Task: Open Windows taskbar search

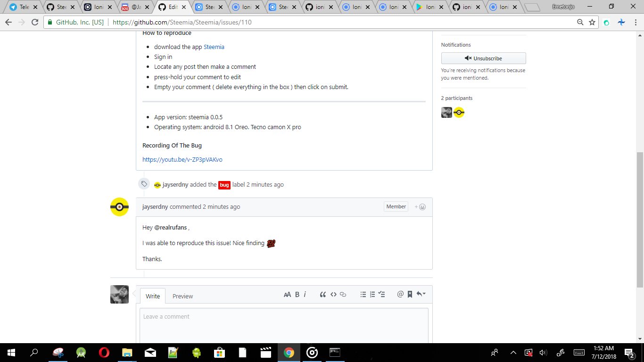Action: [34, 353]
